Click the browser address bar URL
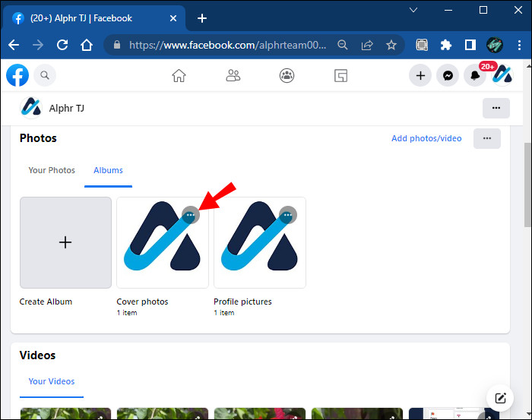Screen dimensions: 532x420 (x=227, y=45)
